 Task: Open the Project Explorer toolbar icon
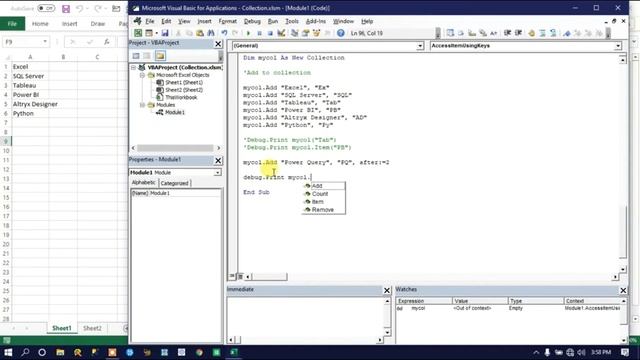click(x=294, y=33)
